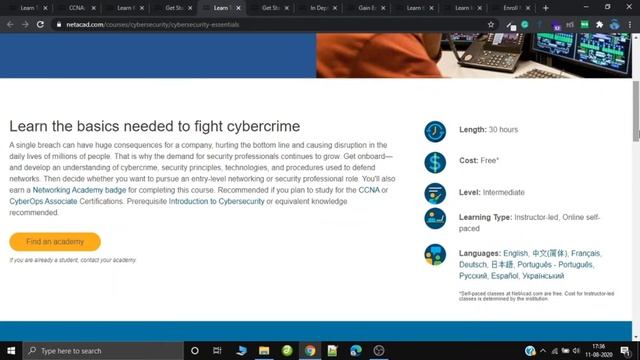Open Introduction to Cybersecurity link

(216, 201)
